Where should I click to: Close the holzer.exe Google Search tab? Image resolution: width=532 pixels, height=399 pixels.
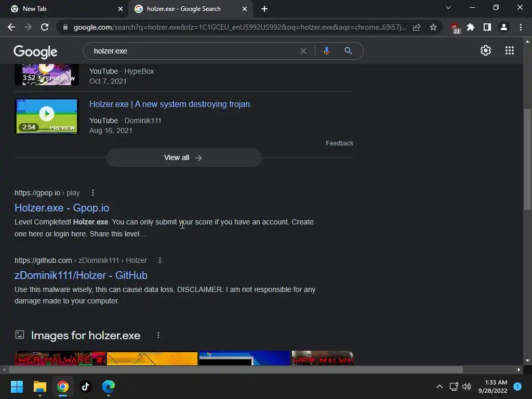click(x=245, y=9)
